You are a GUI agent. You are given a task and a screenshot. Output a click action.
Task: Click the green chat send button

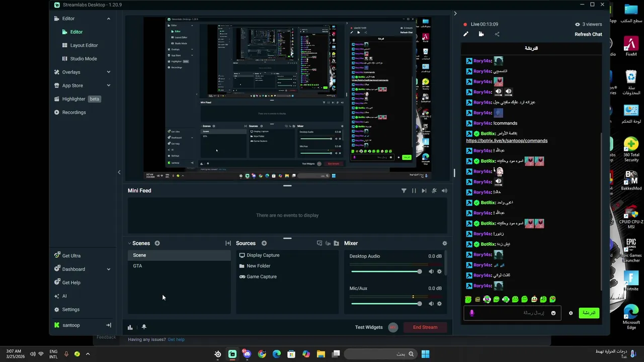589,313
